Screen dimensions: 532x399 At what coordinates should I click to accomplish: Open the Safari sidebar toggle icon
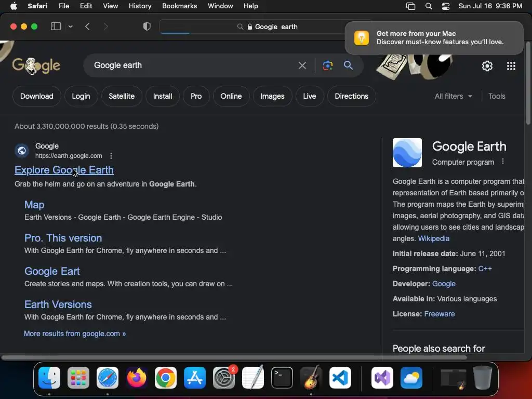(56, 26)
